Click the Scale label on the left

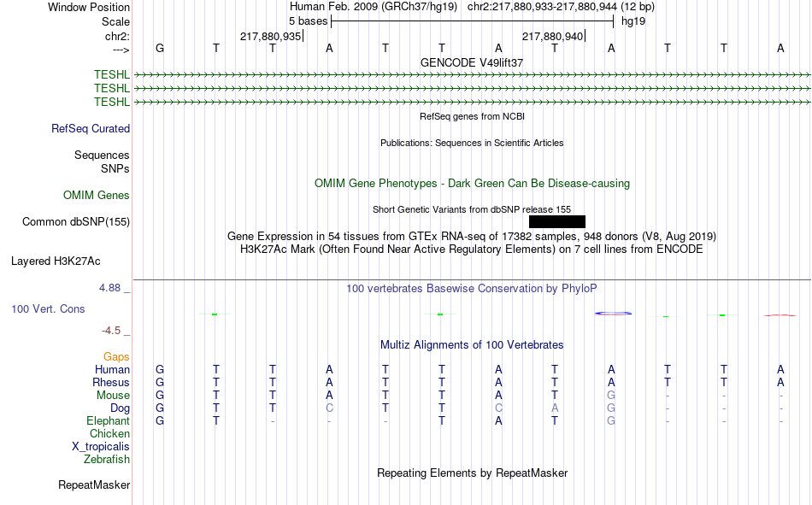115,21
